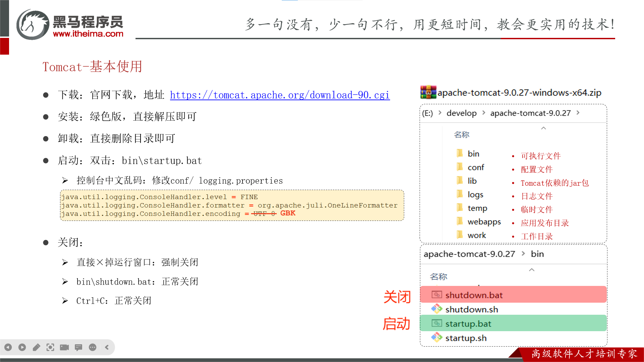Select the conf folder icon
Image resolution: width=644 pixels, height=362 pixels.
[x=460, y=167]
